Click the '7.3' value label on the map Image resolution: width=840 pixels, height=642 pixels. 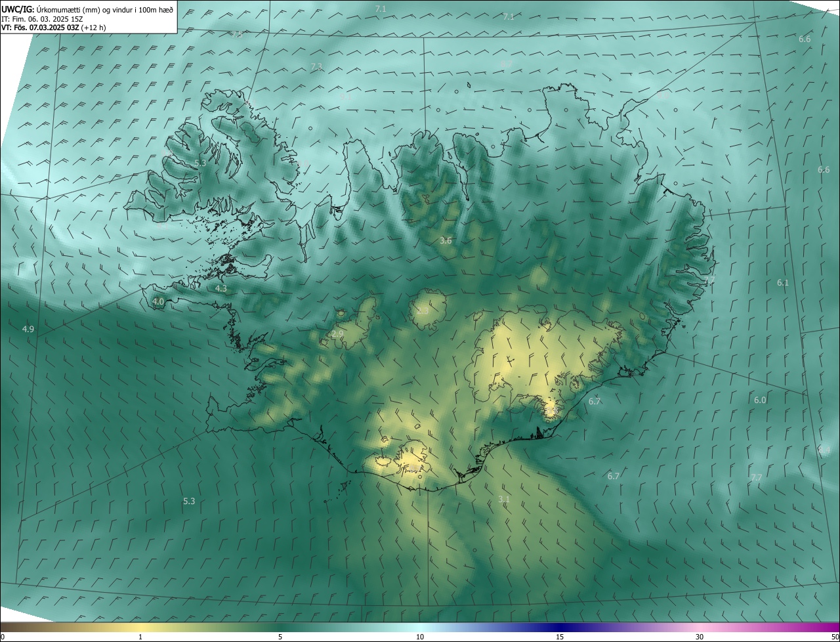(x=316, y=67)
